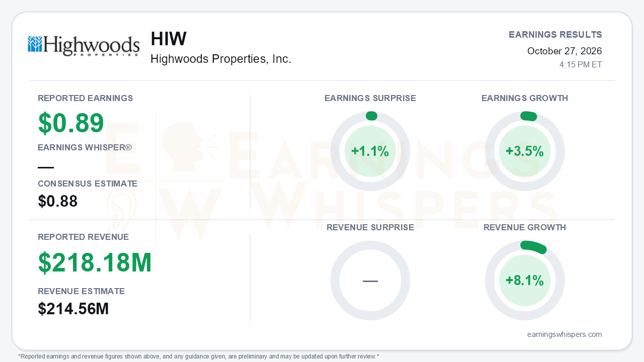Image resolution: width=644 pixels, height=362 pixels.
Task: Click the Highwoods Properties logo
Action: [84, 46]
